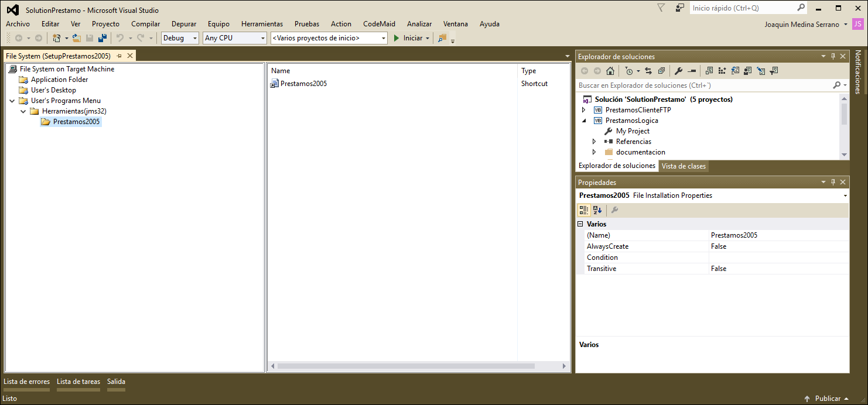Screen dimensions: 868x405
Task: Click the Find in Files toolbar icon
Action: pos(442,38)
